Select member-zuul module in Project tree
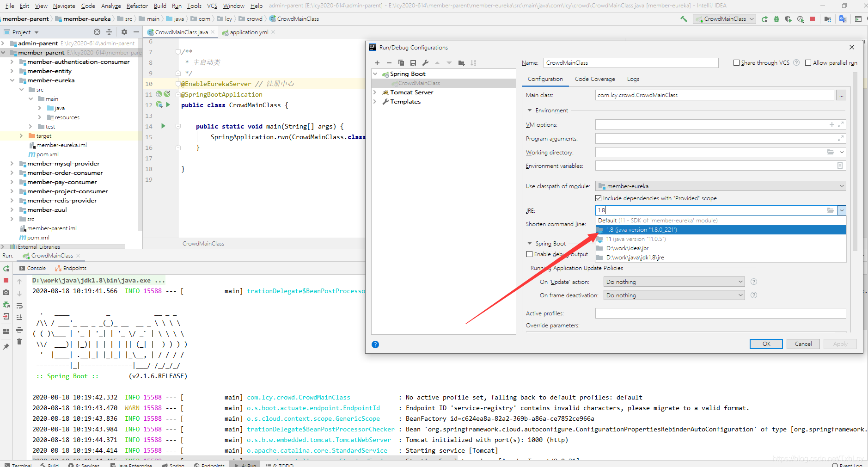868x467 pixels. (47, 210)
